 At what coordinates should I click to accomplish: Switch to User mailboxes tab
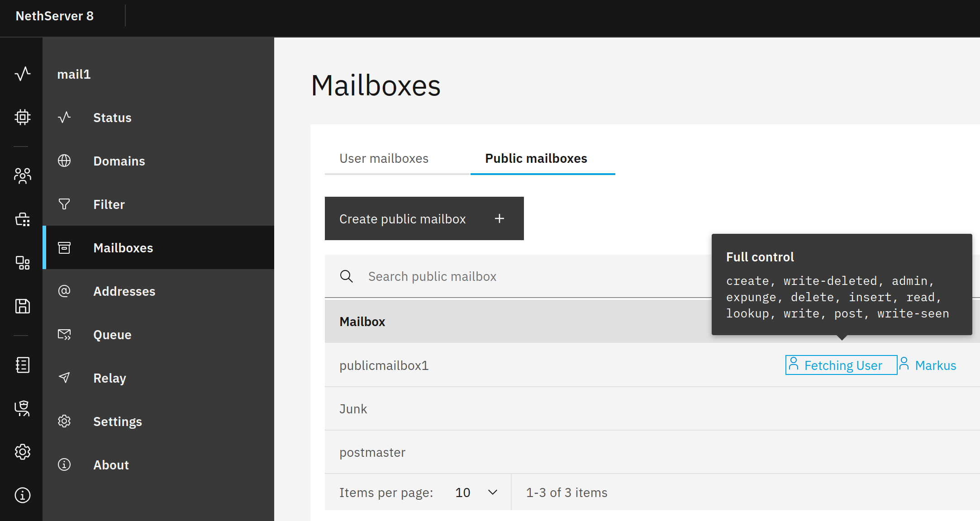(384, 158)
